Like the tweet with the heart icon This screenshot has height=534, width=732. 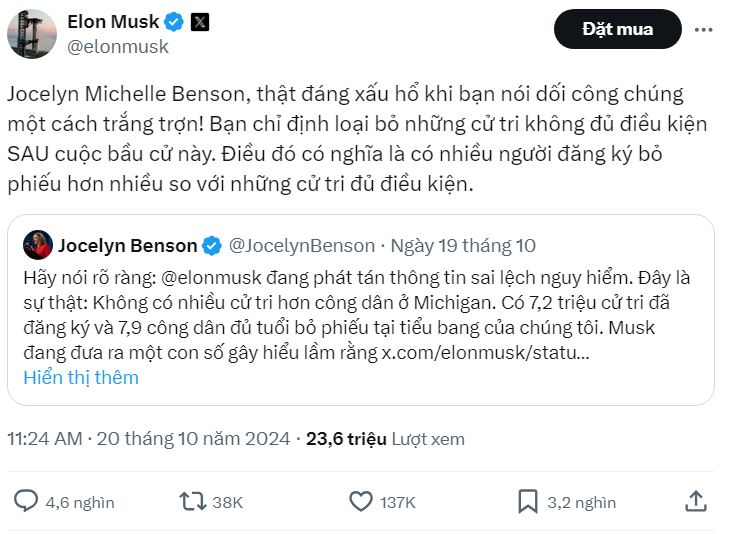pos(358,501)
